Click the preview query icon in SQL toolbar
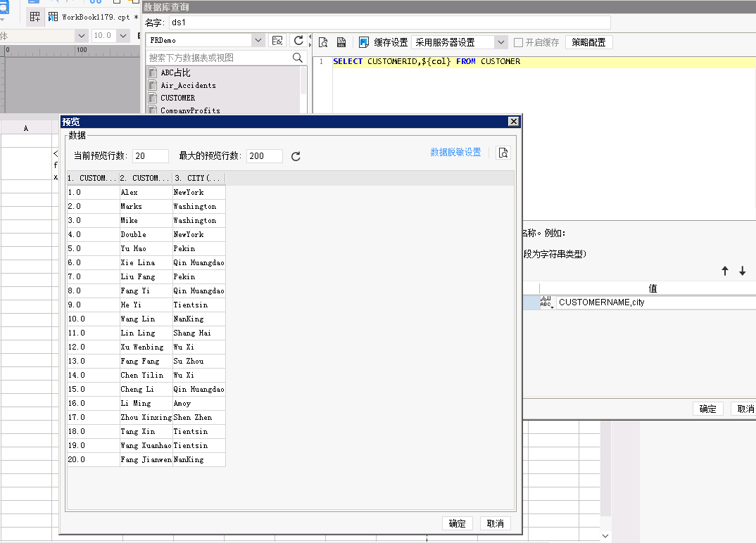Image resolution: width=756 pixels, height=543 pixels. (x=323, y=42)
